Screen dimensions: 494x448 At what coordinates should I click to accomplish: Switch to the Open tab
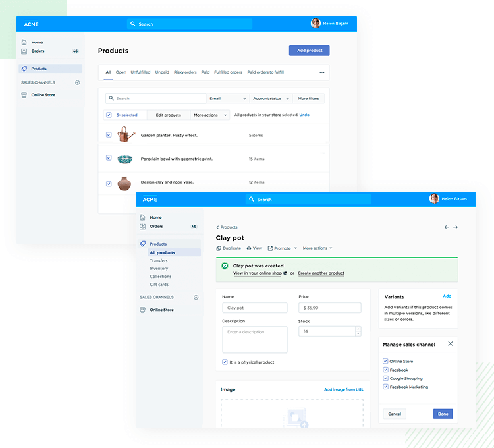(x=121, y=72)
